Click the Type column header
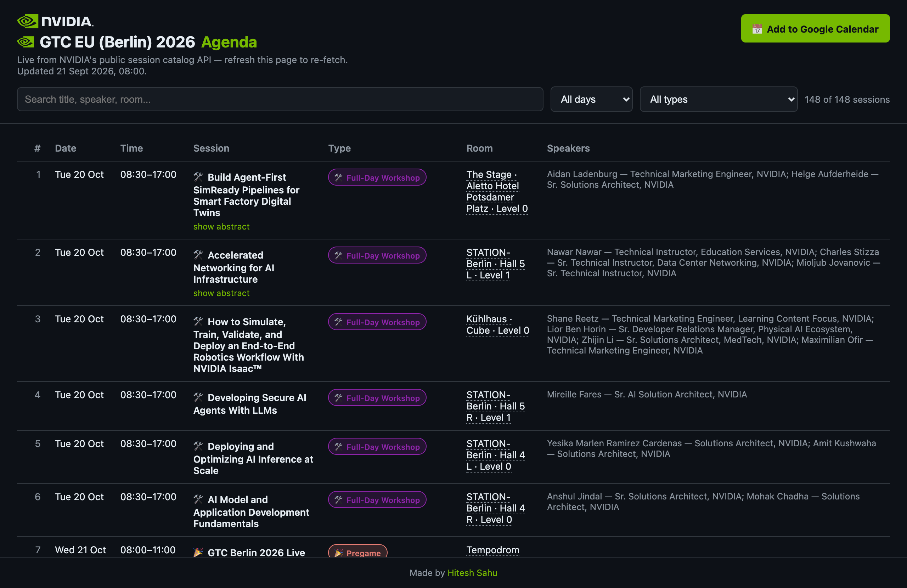 click(x=339, y=148)
